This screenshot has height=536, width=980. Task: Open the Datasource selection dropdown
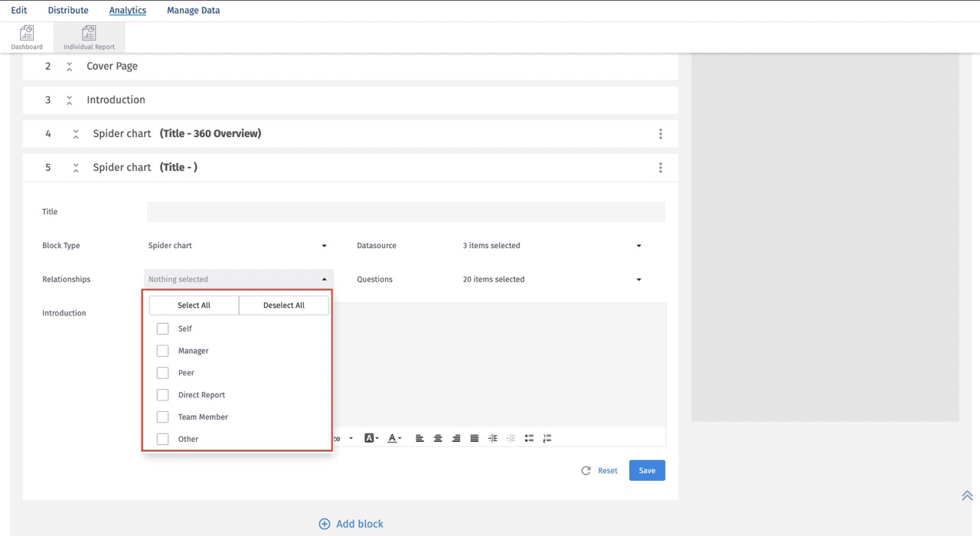click(553, 245)
